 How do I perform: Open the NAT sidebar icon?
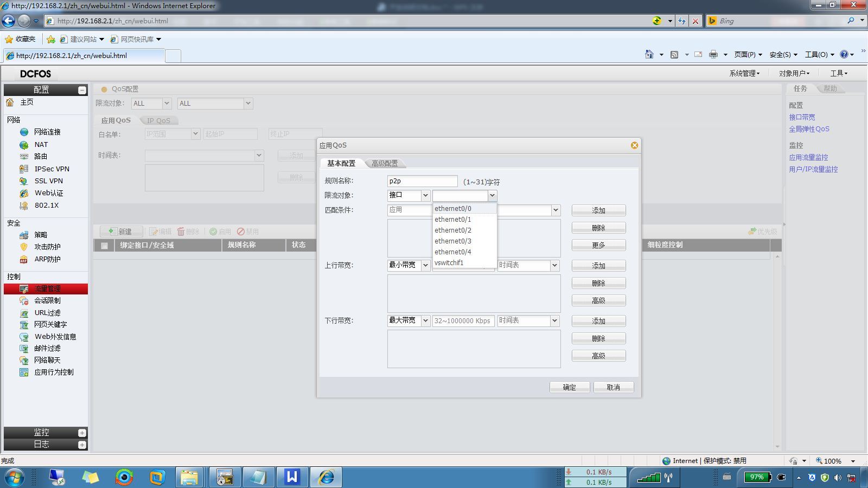coord(24,145)
